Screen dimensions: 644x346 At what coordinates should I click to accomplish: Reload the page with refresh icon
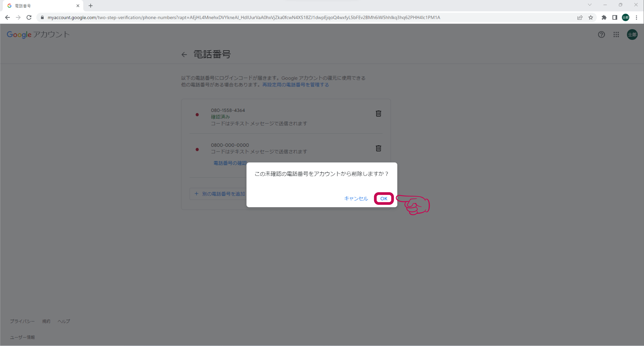coord(29,17)
